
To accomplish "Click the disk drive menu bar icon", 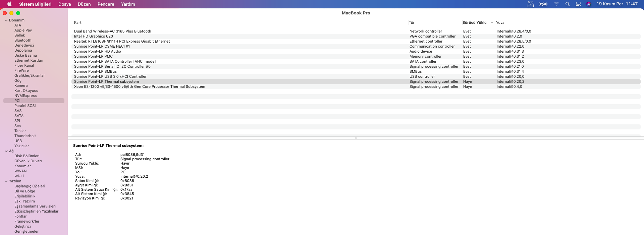I will (531, 4).
